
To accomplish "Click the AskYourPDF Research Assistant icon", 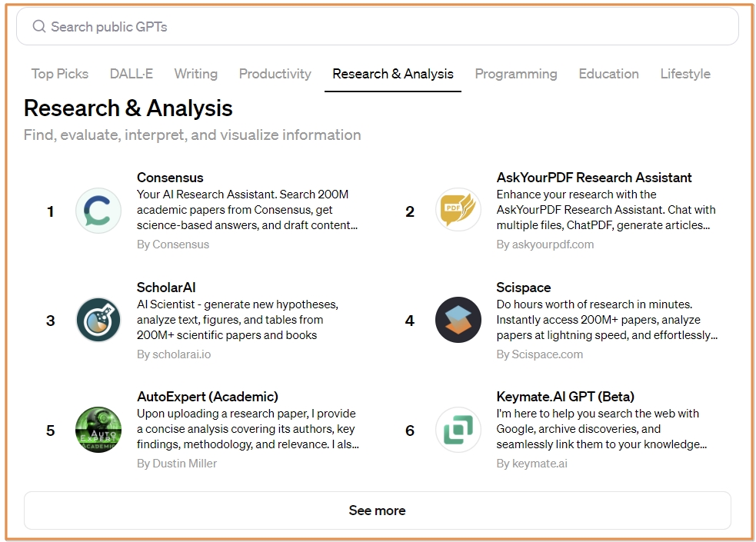I will click(x=458, y=210).
